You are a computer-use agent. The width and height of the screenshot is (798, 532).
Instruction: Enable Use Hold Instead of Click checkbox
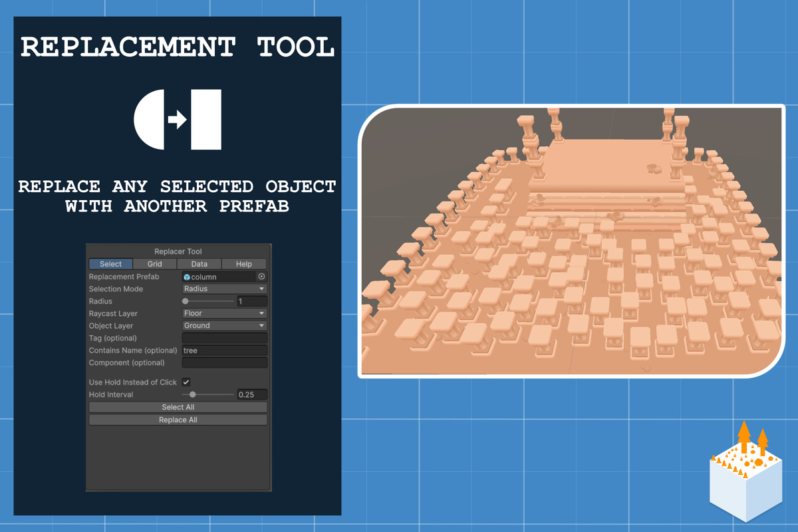click(186, 382)
